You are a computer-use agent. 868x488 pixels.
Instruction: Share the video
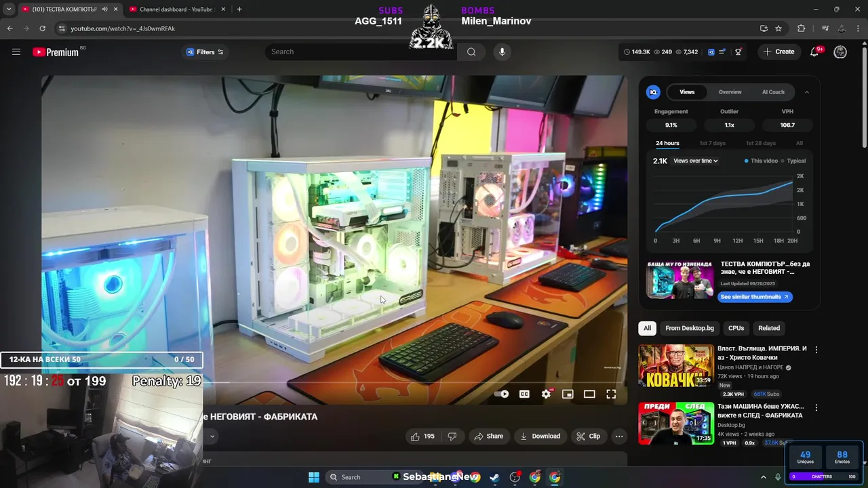(x=489, y=436)
